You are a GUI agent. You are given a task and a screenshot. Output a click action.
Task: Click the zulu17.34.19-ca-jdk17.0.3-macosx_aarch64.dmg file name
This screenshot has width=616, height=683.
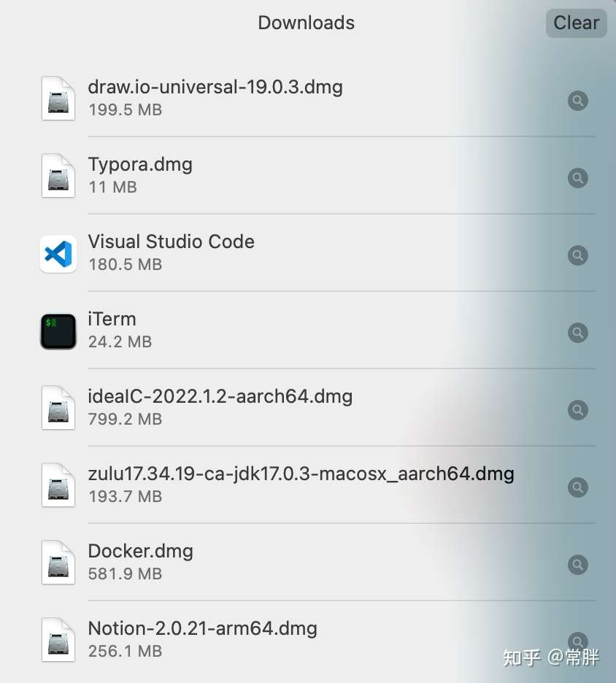[x=301, y=474]
